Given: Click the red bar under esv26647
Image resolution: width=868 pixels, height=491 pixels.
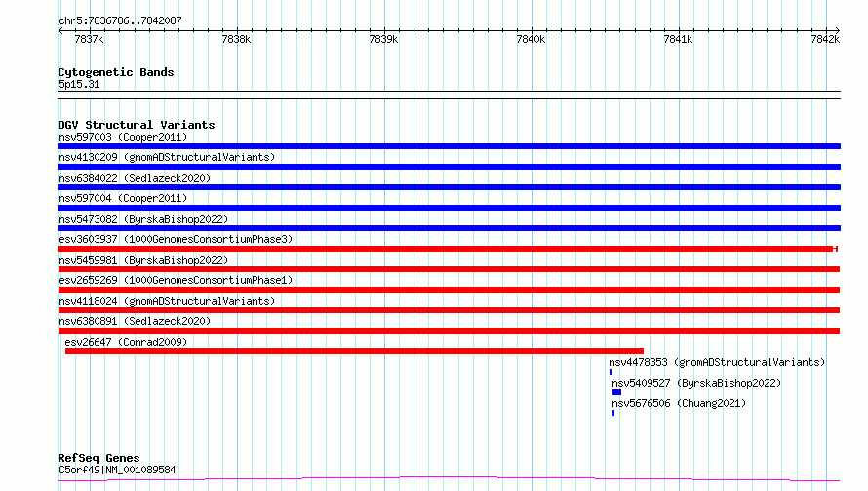Looking at the screenshot, I should pos(354,351).
